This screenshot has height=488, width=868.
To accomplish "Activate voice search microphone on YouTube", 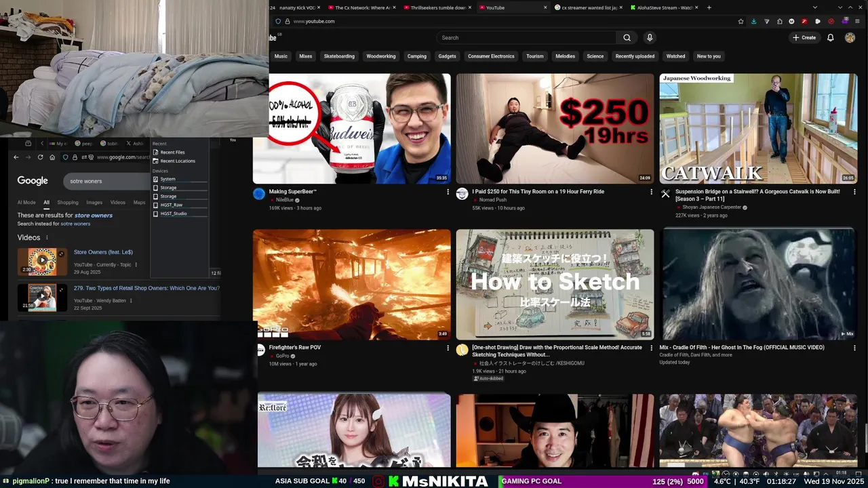I will tap(649, 38).
